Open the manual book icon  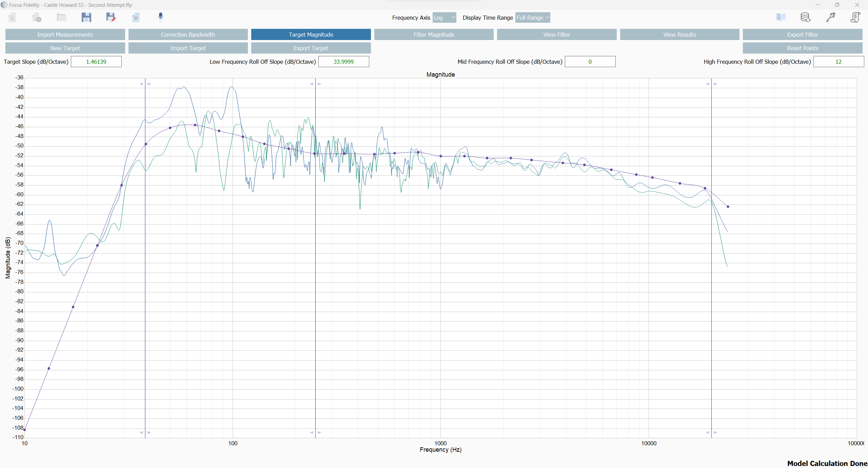tap(781, 17)
